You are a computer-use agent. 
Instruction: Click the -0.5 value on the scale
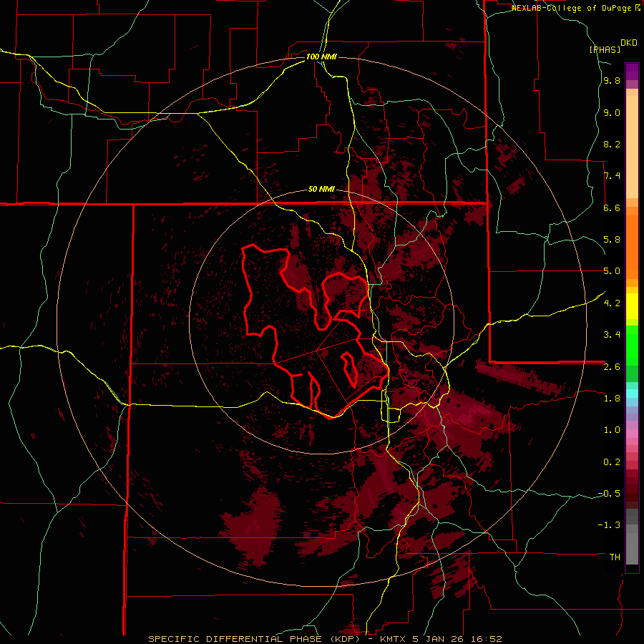pyautogui.click(x=610, y=493)
